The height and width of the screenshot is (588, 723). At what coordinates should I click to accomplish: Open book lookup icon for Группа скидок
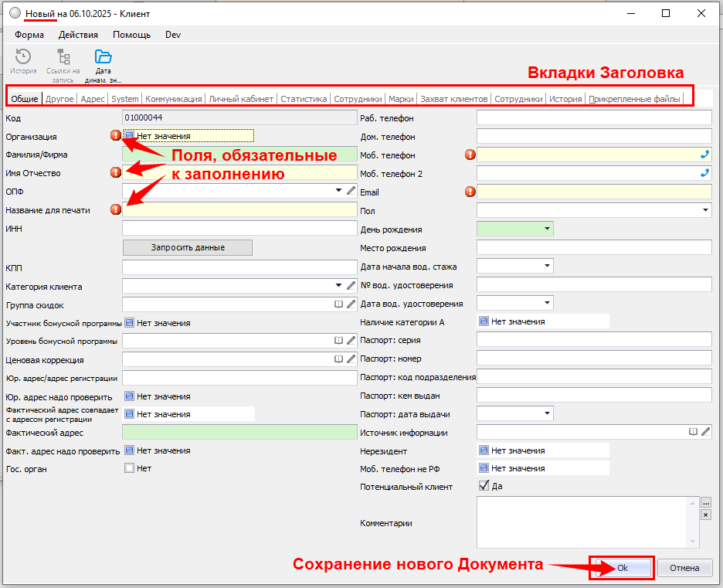point(338,304)
